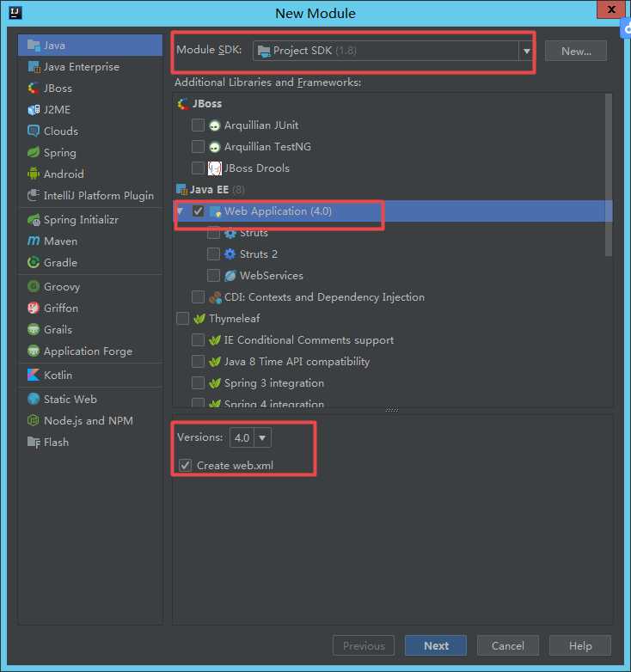Click the Spring Initializr icon
The image size is (631, 672).
[34, 220]
